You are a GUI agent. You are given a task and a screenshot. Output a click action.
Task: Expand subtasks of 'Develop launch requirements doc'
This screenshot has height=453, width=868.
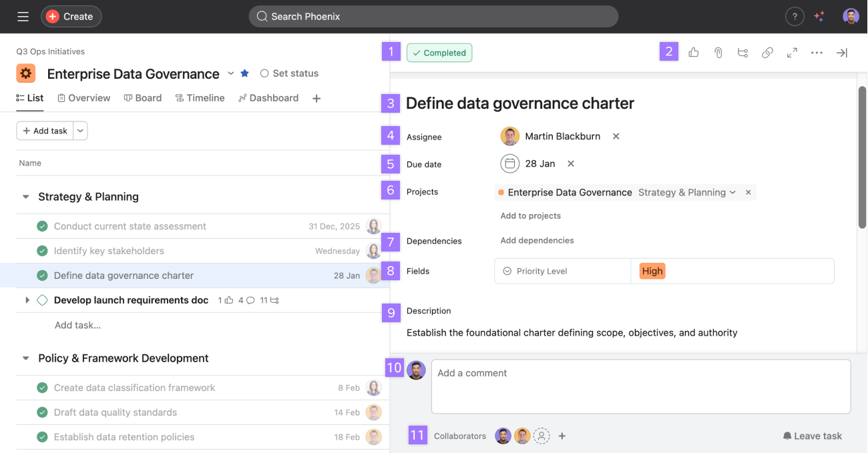point(27,300)
